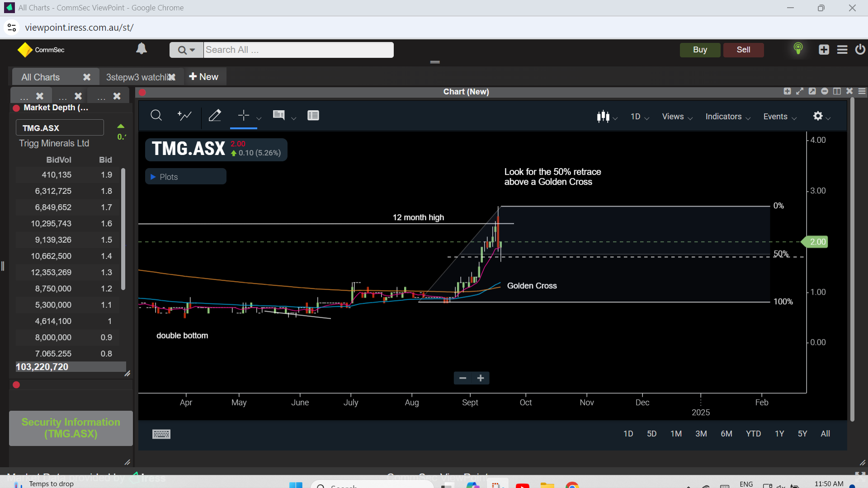The height and width of the screenshot is (488, 868).
Task: Set chart range to 1D
Action: [x=628, y=434]
